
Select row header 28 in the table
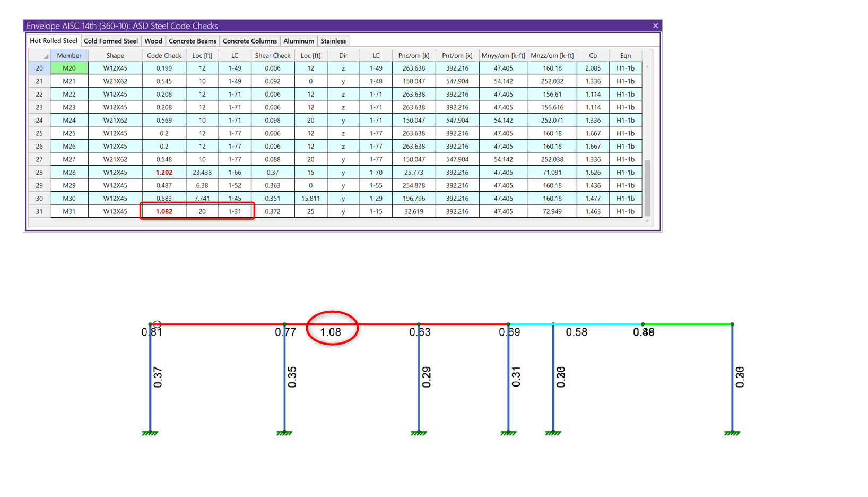click(x=39, y=172)
